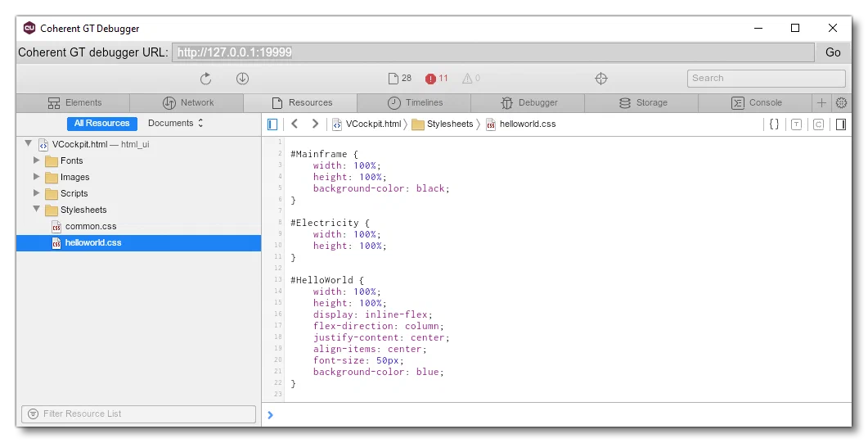Click the Images folder label

click(74, 177)
